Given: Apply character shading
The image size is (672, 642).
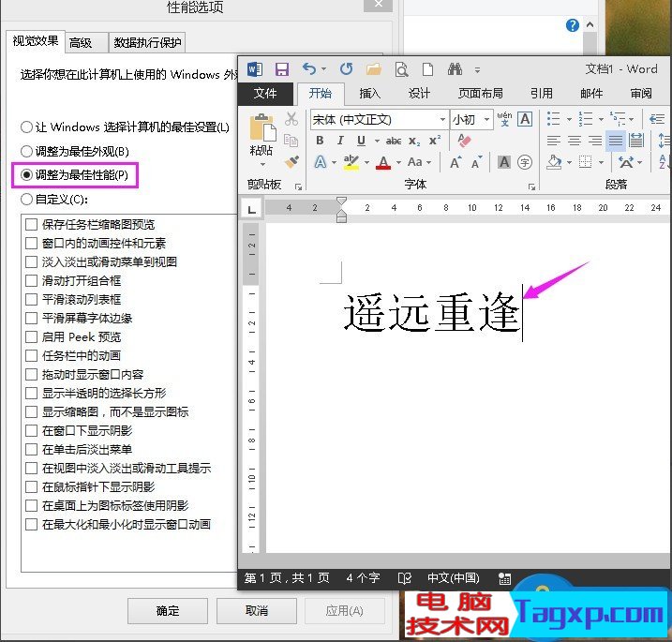Looking at the screenshot, I should tap(504, 162).
